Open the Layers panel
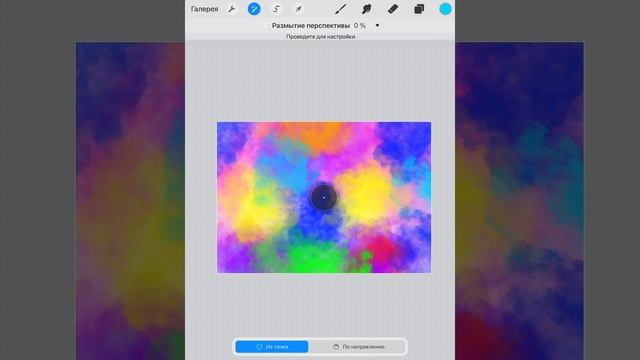This screenshot has width=640, height=360. pyautogui.click(x=419, y=9)
